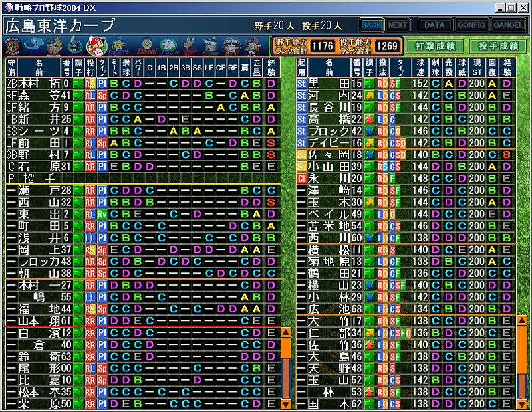Click the 球速 column header
Screen dimensions: 532x412
420,68
